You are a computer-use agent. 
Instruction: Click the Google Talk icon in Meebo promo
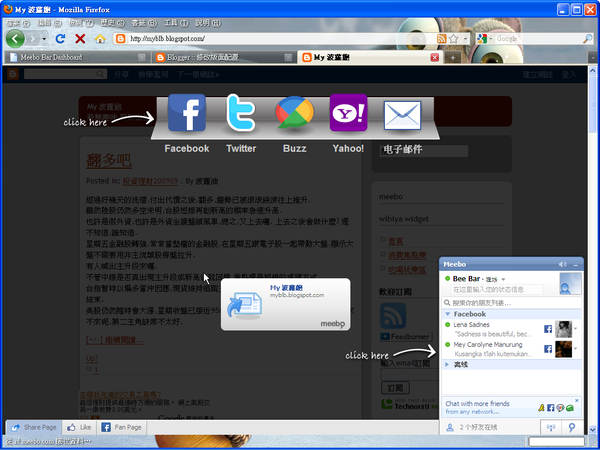pyautogui.click(x=560, y=408)
